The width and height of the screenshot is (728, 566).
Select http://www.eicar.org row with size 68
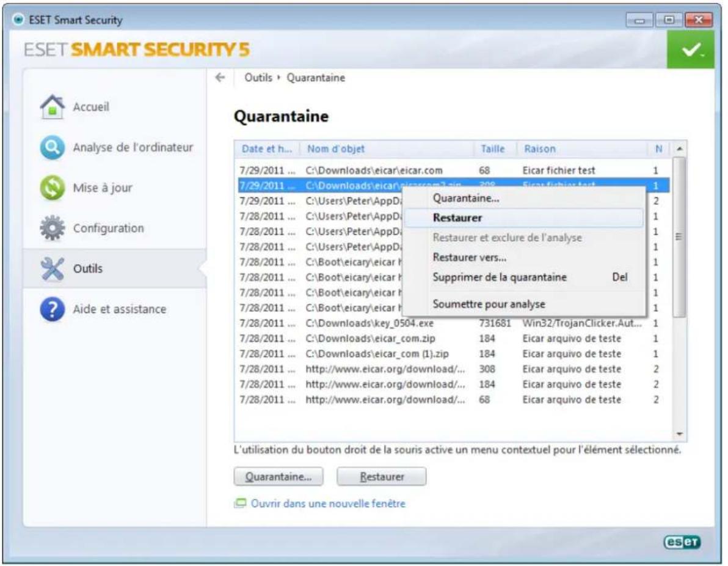click(x=454, y=400)
